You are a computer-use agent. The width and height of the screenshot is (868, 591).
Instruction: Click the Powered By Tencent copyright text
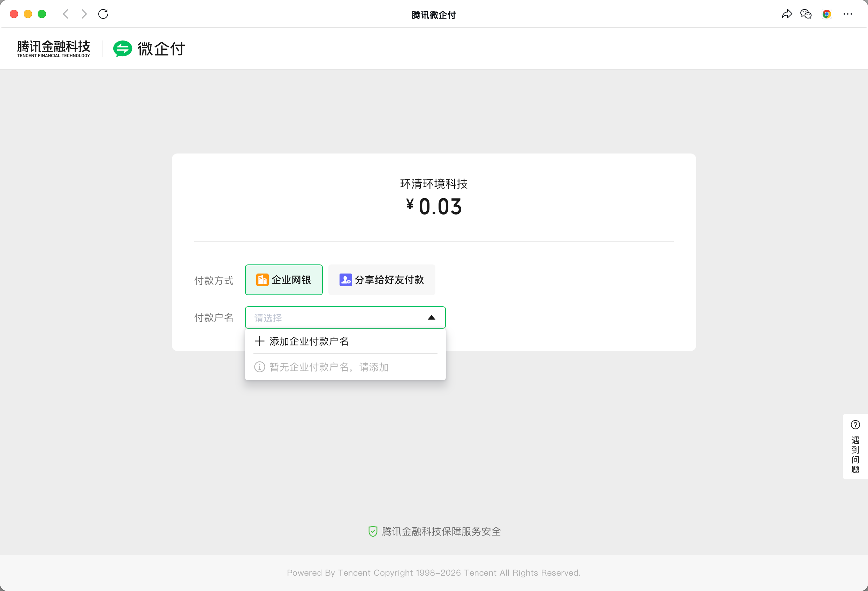coord(434,573)
